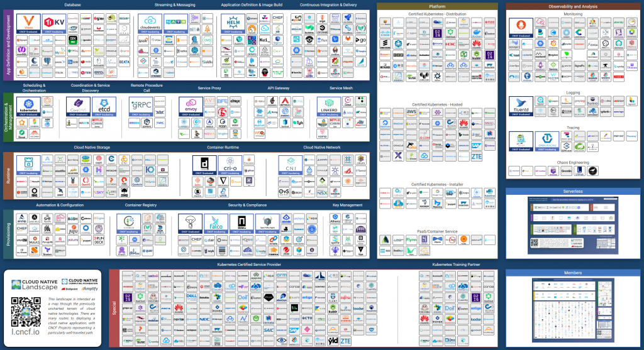Select the TUF parachute logo card

point(190,224)
